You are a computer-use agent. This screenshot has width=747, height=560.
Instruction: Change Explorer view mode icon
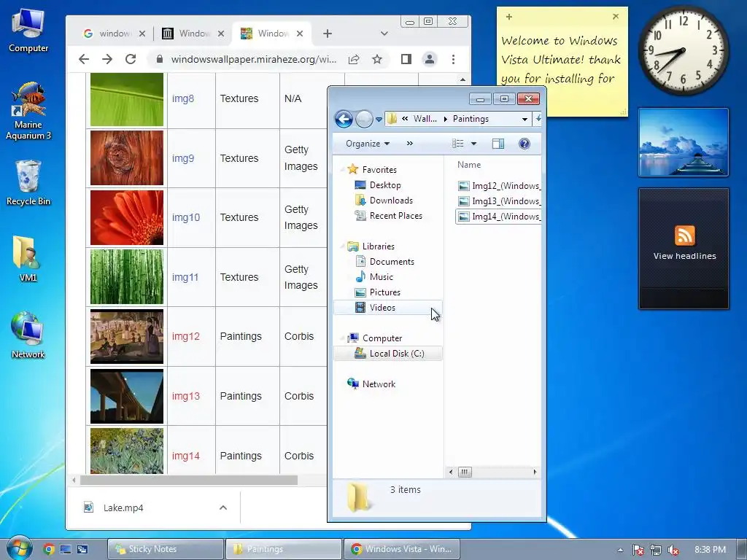pyautogui.click(x=458, y=144)
